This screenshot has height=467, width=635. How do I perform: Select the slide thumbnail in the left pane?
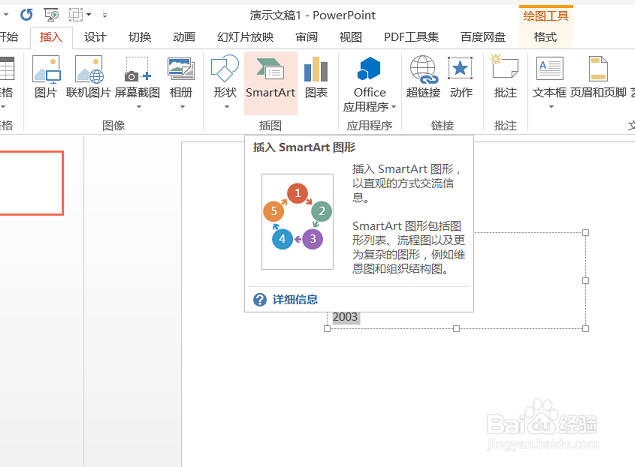(32, 183)
